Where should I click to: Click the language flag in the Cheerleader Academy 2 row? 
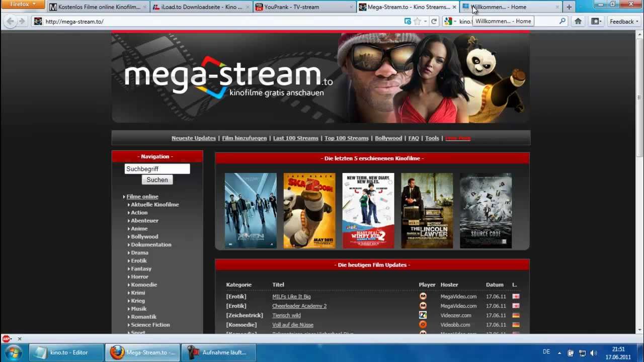(x=516, y=306)
